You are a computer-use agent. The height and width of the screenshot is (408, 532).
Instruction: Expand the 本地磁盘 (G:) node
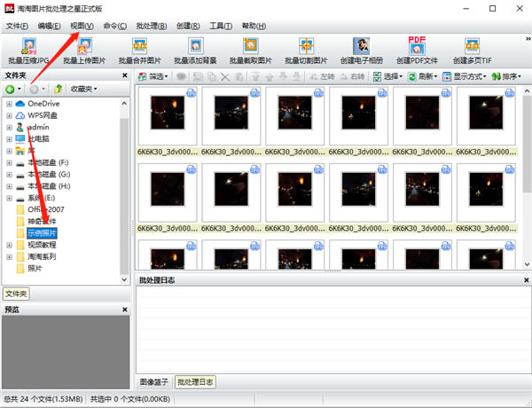click(9, 175)
